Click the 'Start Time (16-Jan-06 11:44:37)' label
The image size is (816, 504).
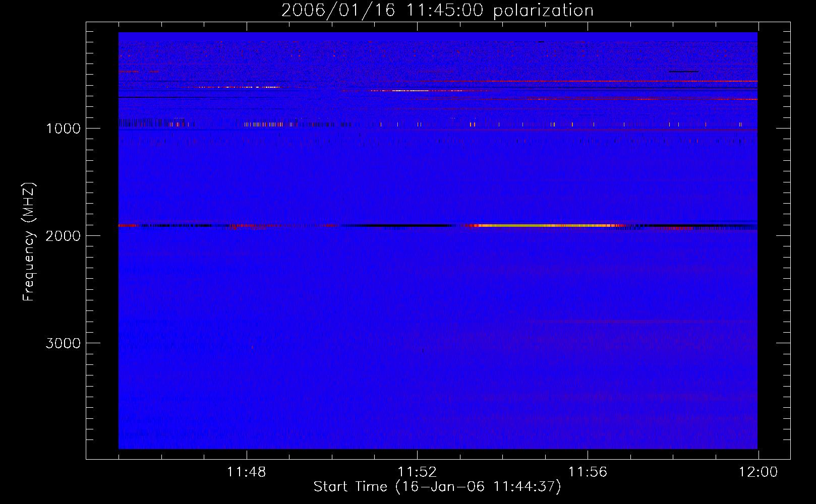coord(437,487)
